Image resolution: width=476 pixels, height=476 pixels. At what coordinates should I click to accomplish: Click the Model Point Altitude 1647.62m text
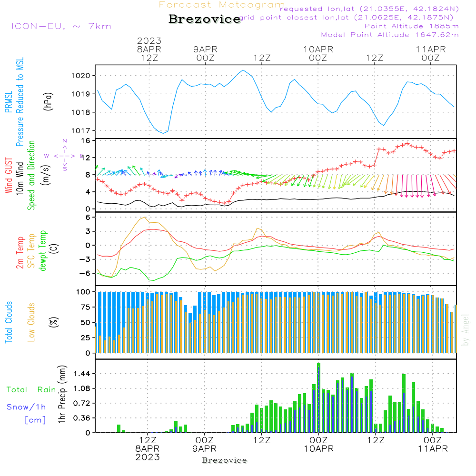pyautogui.click(x=390, y=35)
